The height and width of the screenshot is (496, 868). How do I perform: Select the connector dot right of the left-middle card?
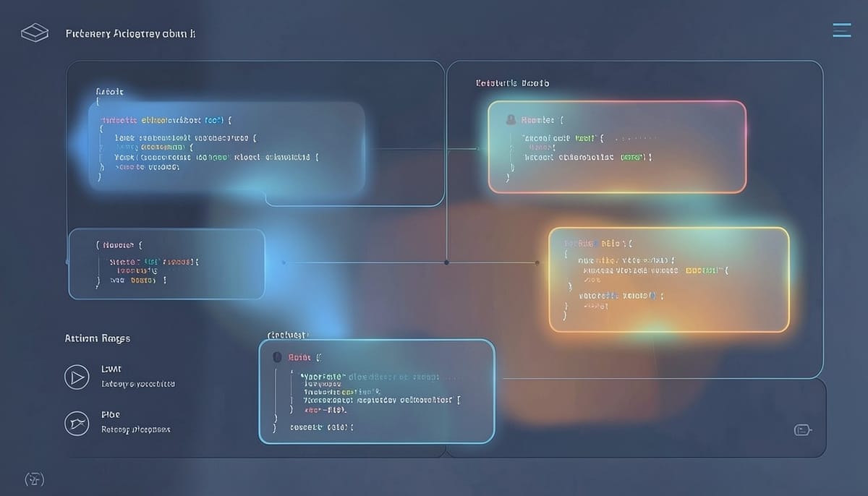pyautogui.click(x=284, y=262)
